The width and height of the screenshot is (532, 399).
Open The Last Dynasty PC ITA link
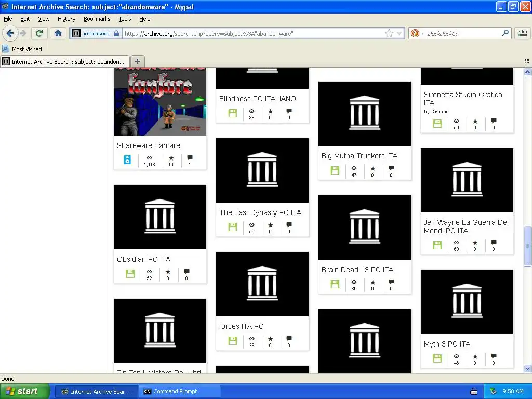point(260,212)
